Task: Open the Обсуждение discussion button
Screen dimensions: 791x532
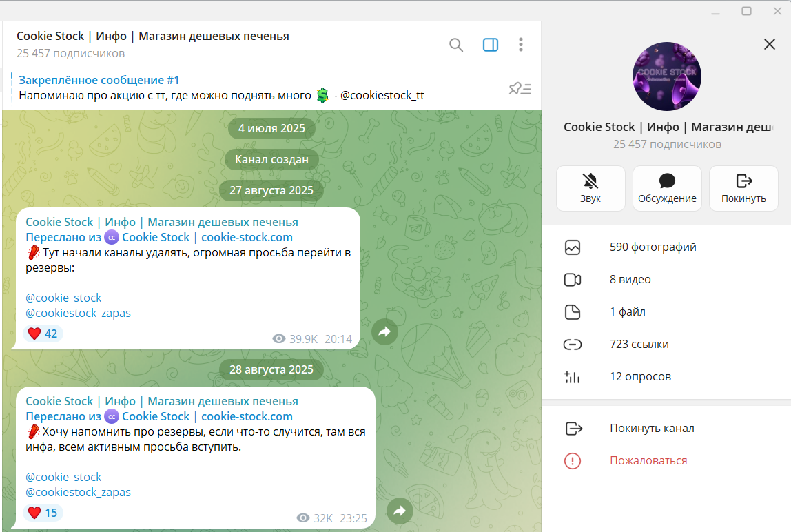Action: click(x=667, y=188)
